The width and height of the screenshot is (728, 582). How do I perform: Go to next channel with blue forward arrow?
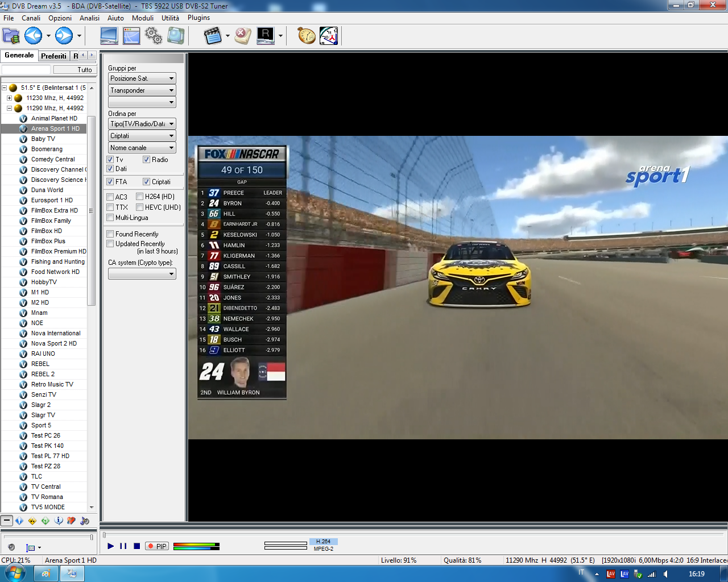pyautogui.click(x=64, y=36)
